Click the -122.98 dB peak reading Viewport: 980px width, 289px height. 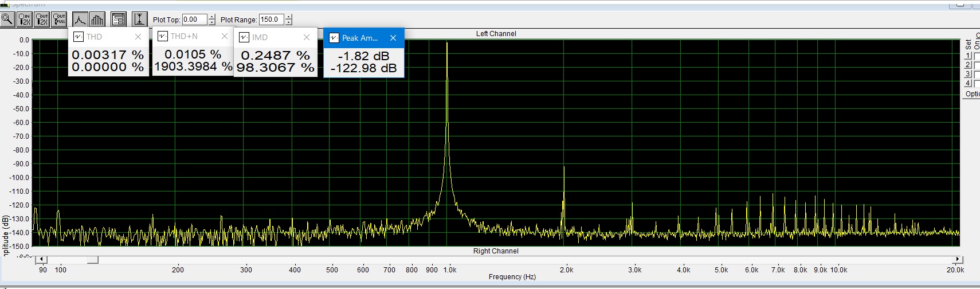[364, 68]
